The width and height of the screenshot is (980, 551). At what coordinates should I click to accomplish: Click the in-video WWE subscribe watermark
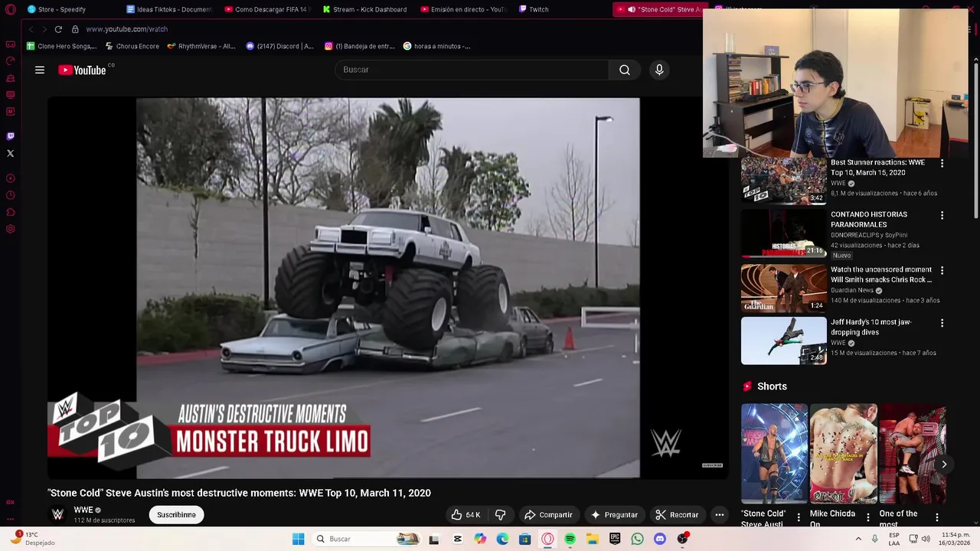click(712, 465)
